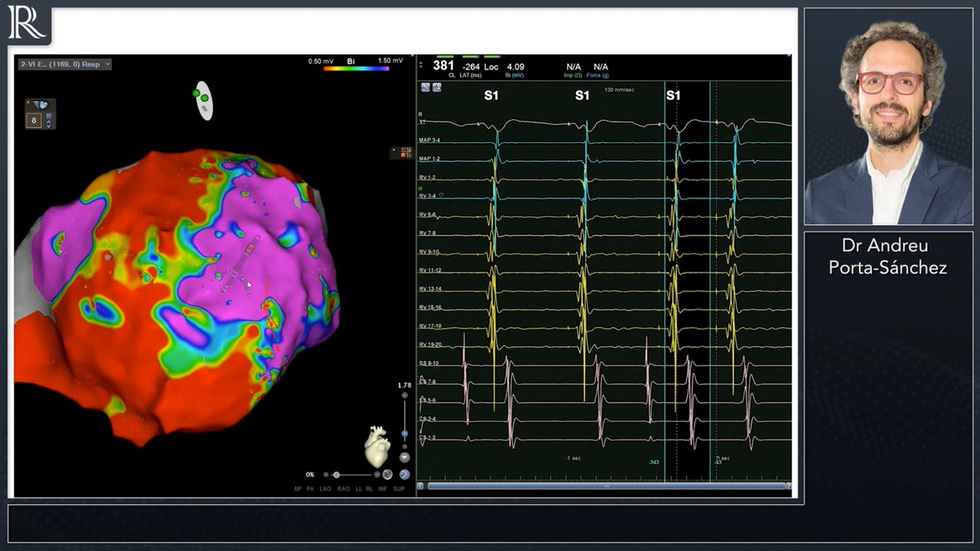Viewport: 980px width, 551px height.
Task: Click the number field showing 8
Action: tap(33, 120)
